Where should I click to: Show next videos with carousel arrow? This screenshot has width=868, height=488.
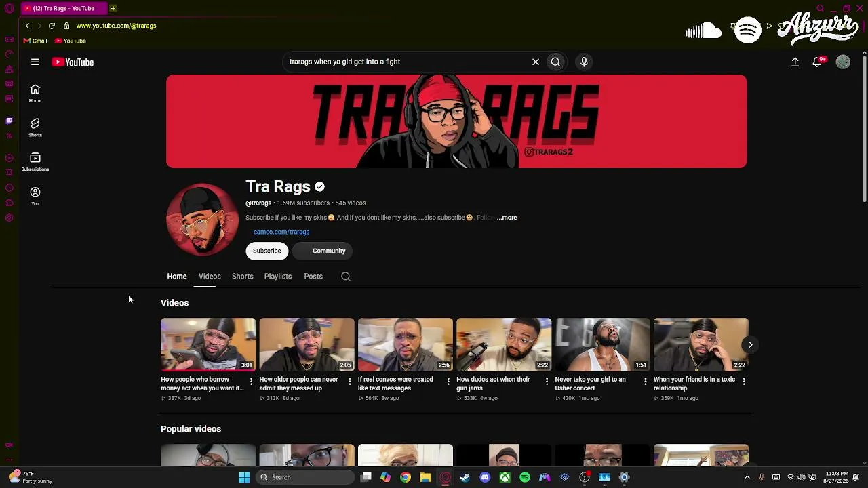point(750,345)
